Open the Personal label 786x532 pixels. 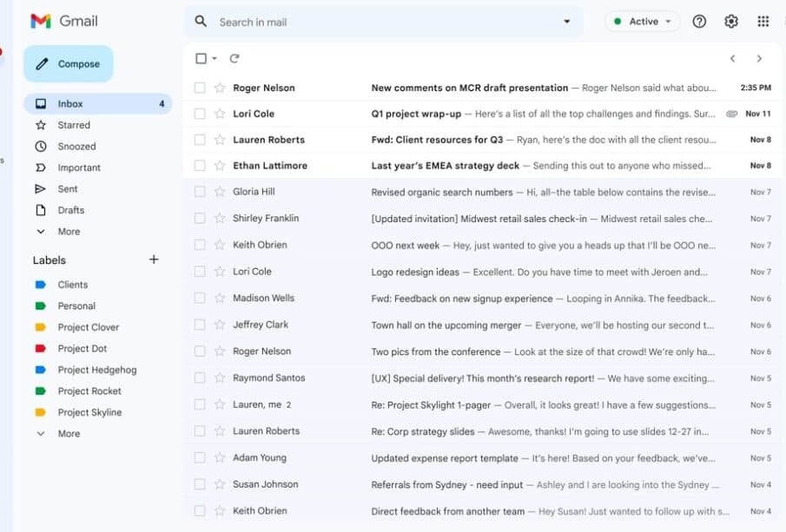tap(66, 305)
